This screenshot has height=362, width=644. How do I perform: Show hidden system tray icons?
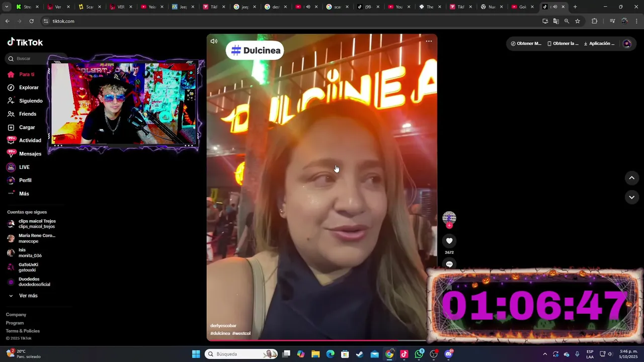pos(545,354)
